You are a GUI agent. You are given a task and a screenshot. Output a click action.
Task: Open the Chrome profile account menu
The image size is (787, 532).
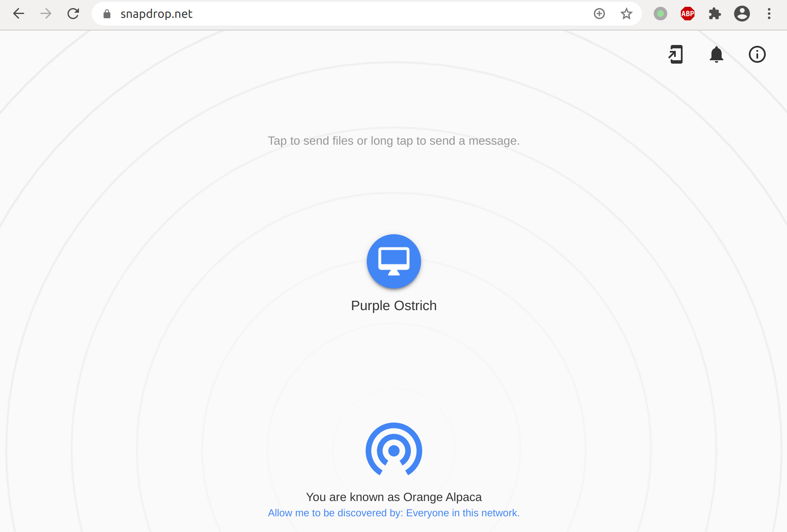tap(742, 14)
